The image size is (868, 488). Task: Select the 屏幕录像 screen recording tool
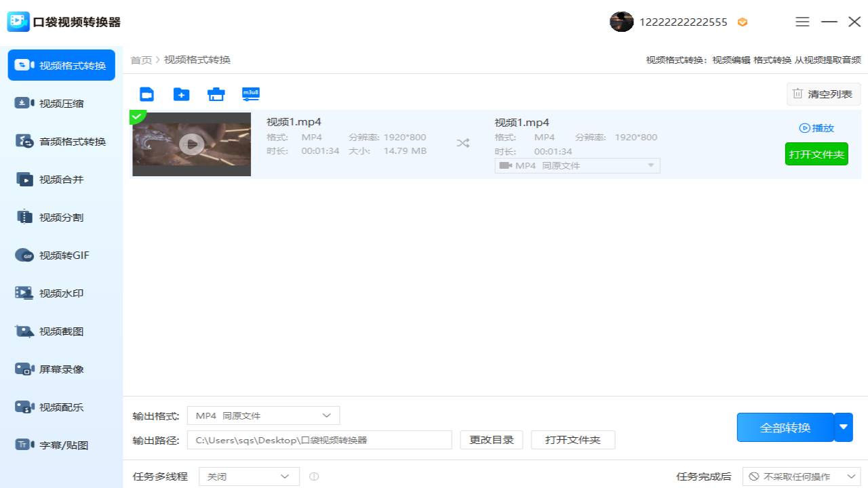(x=61, y=369)
